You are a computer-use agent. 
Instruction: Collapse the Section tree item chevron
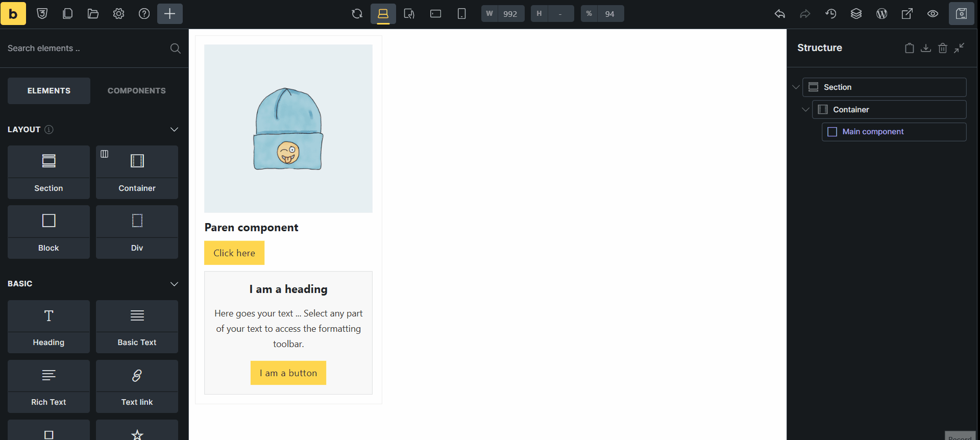pyautogui.click(x=796, y=87)
